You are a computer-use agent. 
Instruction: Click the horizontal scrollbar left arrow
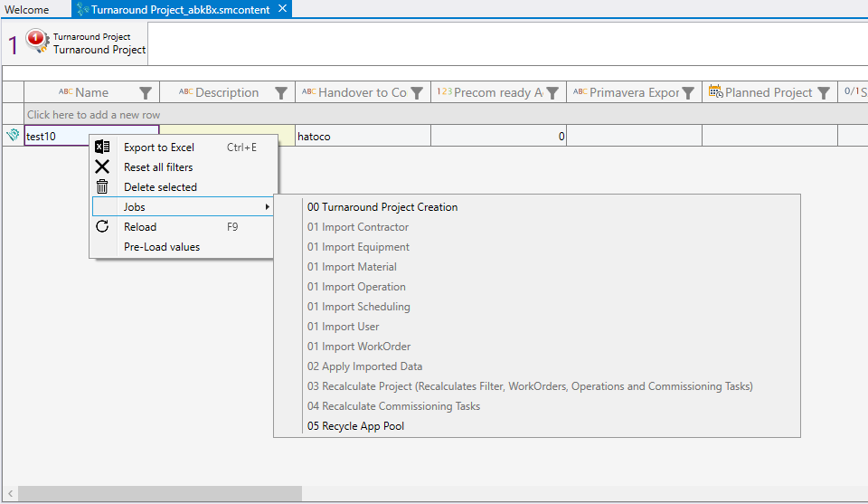pos(10,494)
